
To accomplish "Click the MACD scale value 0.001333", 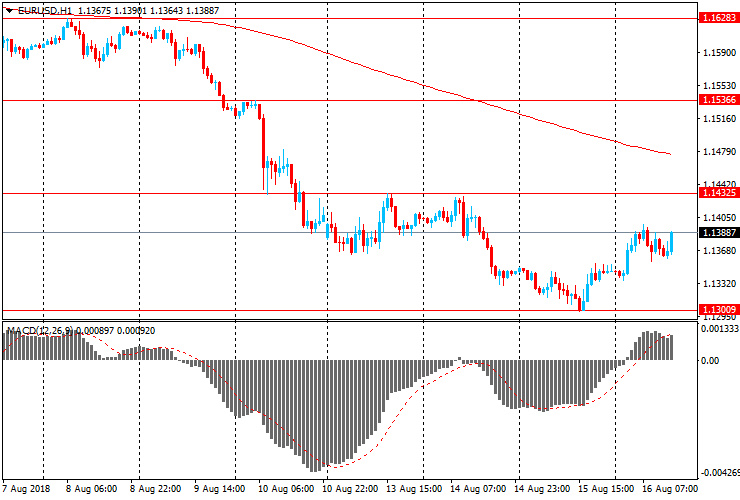I will [x=720, y=329].
